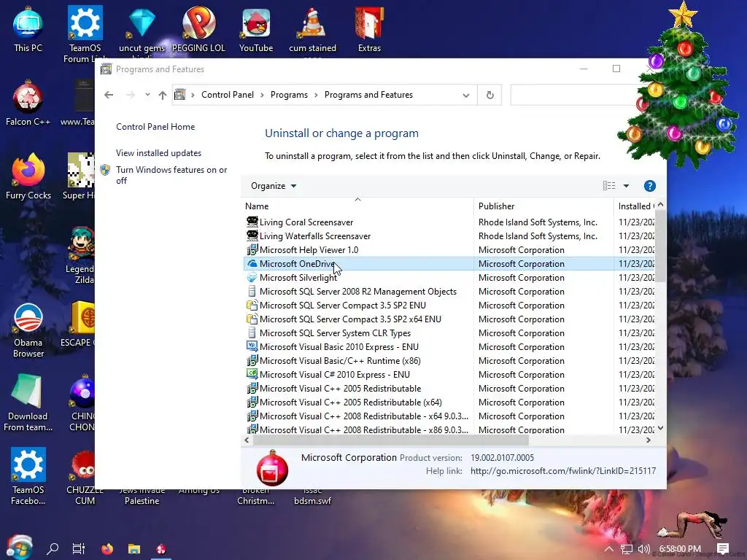The width and height of the screenshot is (747, 560).
Task: Click the Visual Basic 2010 Express icon
Action: (x=252, y=346)
